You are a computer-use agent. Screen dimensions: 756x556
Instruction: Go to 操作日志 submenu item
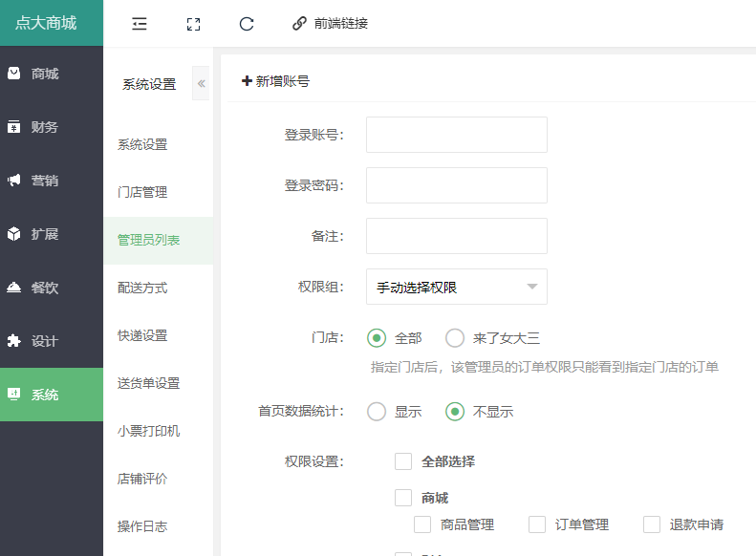click(x=142, y=526)
